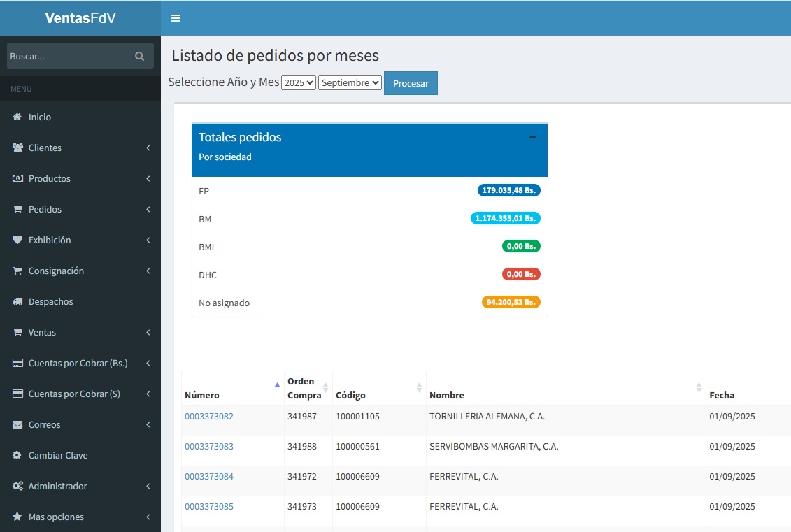Viewport: 791px width, 532px height.
Task: Open the Ventas menu item
Action: [80, 332]
